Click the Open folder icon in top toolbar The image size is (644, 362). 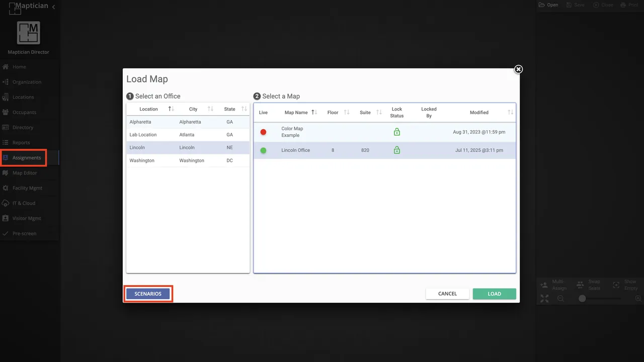(542, 5)
